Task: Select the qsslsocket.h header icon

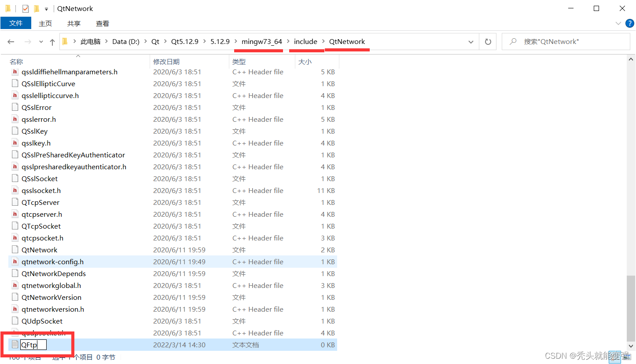Action: pos(15,191)
